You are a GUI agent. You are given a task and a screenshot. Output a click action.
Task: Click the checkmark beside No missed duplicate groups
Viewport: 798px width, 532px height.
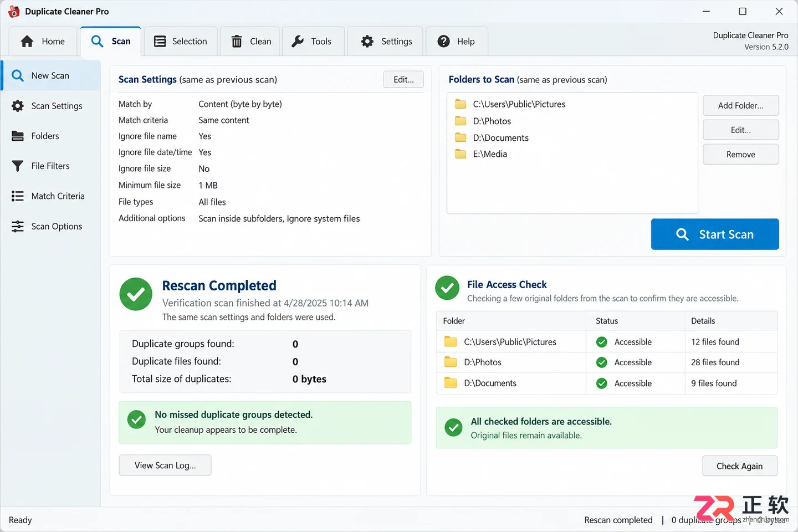tap(136, 420)
